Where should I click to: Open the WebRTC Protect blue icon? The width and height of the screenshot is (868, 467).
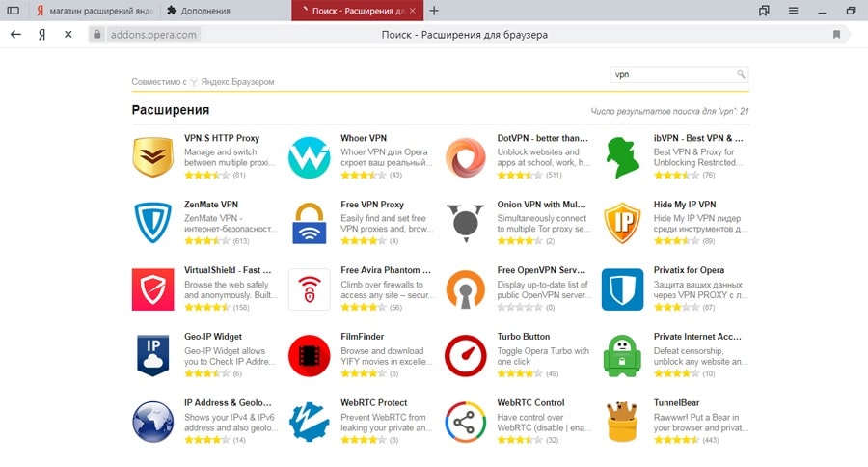[309, 422]
